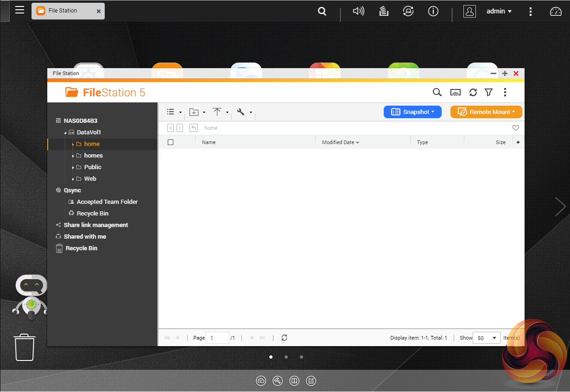Open the homes folder
The height and width of the screenshot is (392, 570).
94,156
